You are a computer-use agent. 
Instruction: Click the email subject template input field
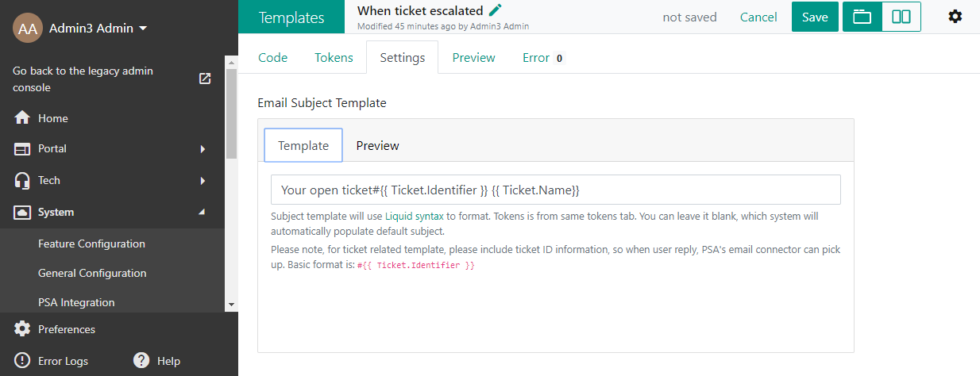click(556, 190)
